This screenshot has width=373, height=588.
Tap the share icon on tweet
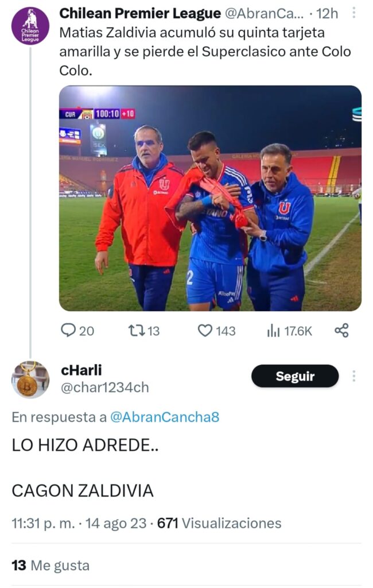click(x=341, y=330)
